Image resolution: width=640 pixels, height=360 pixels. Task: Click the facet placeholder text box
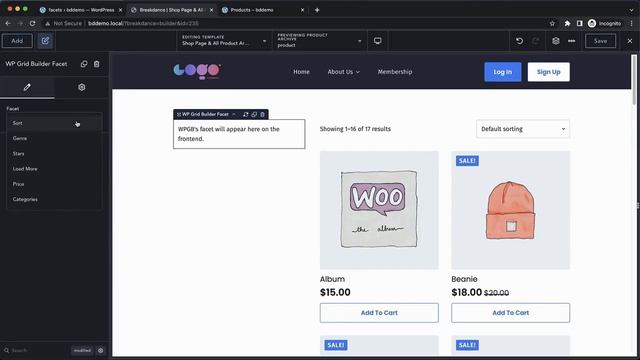(239, 134)
